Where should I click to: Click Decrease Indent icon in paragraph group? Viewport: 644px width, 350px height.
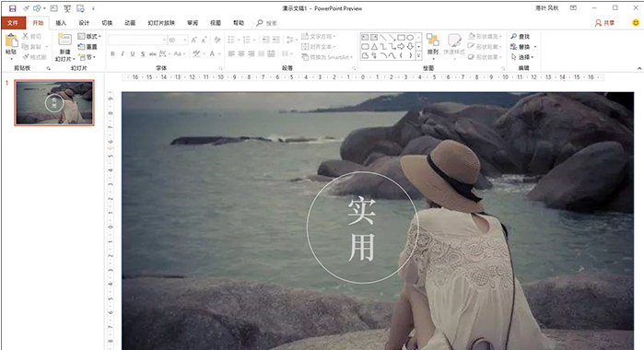click(265, 40)
